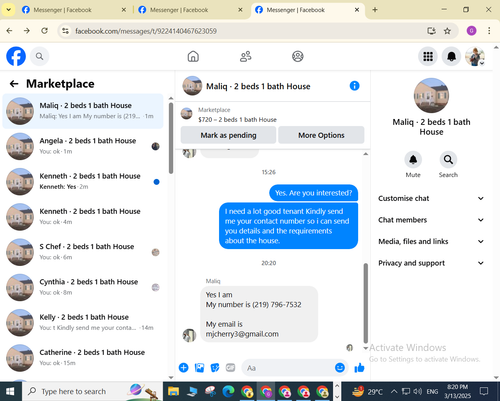Expand the Customise chat section
Screen dimensions: 500x401
tap(431, 198)
